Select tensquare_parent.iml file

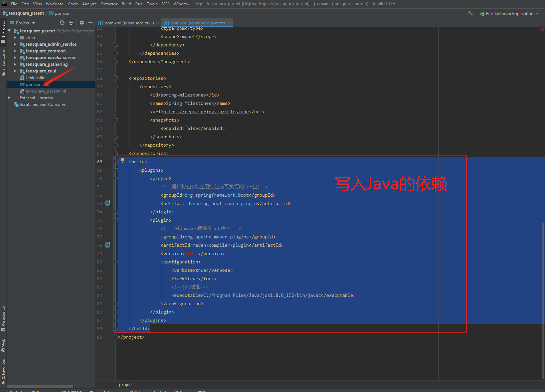click(x=46, y=91)
